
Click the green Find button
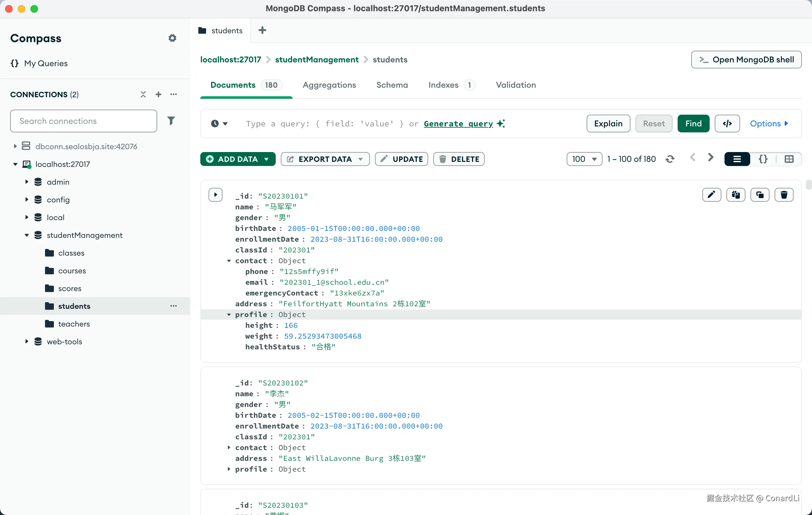tap(693, 124)
